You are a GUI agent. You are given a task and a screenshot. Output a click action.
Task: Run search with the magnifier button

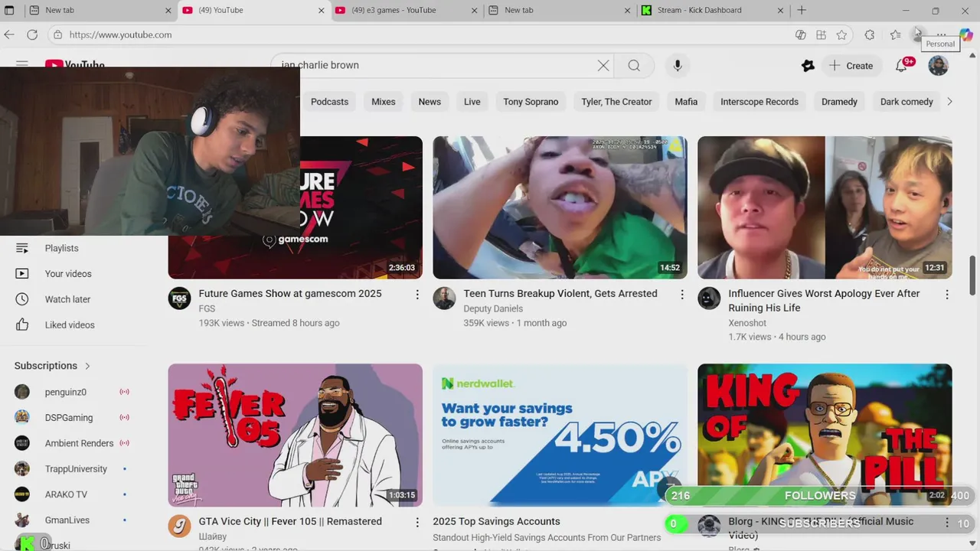click(634, 65)
